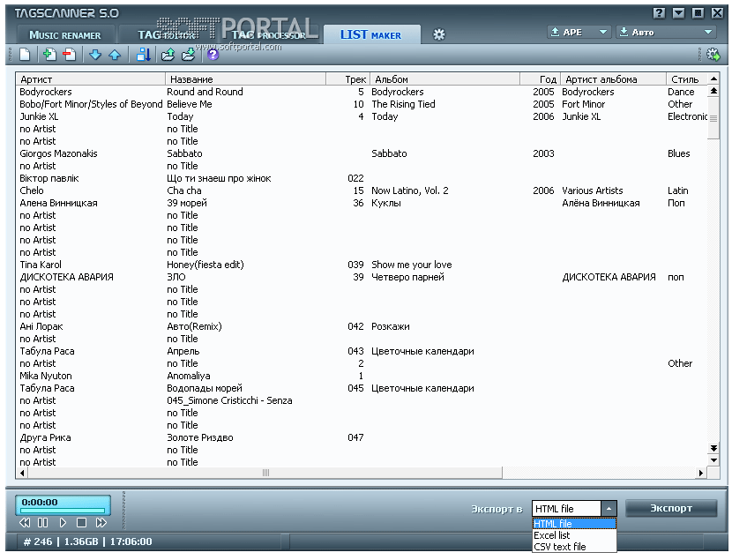Skip to previous track in player
This screenshot has width=732, height=560.
25,523
